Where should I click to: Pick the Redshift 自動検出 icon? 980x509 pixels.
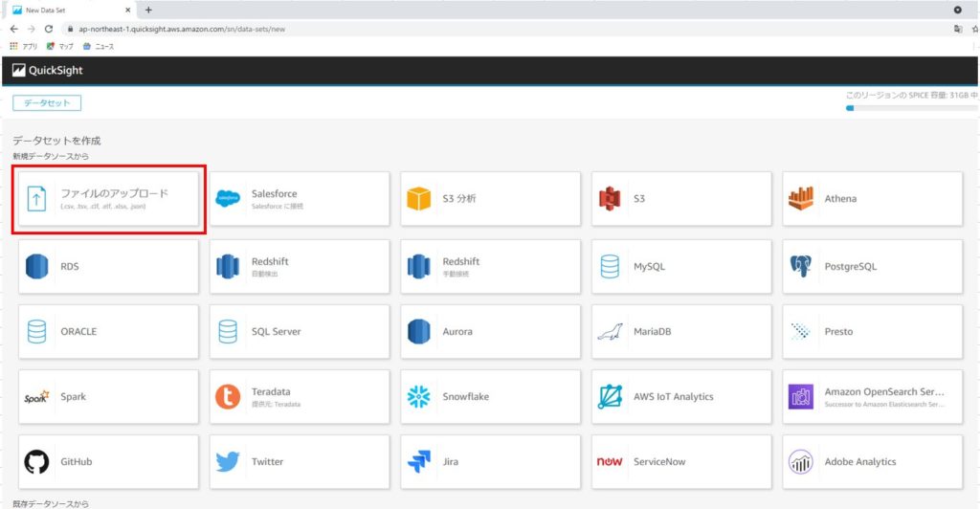pyautogui.click(x=228, y=266)
